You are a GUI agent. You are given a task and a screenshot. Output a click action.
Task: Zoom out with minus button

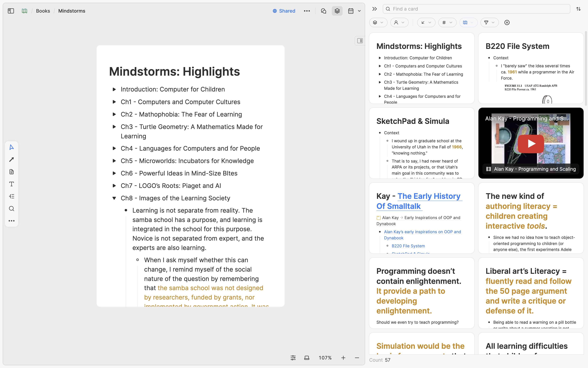[357, 358]
